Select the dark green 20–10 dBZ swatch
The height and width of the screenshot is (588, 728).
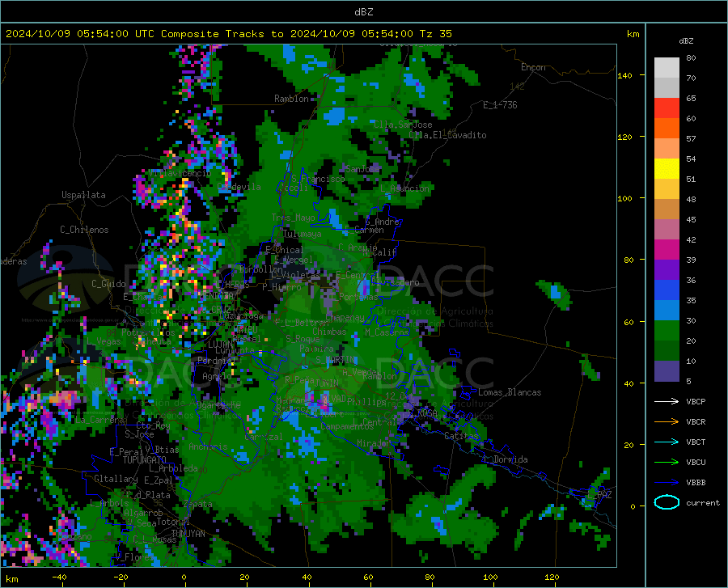667,351
